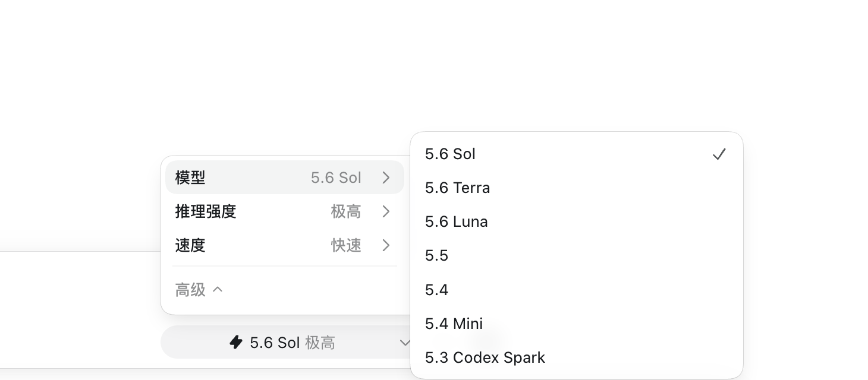This screenshot has height=380, width=868.
Task: Click the lightning bolt icon beside 5.6 Sol
Action: (x=236, y=343)
